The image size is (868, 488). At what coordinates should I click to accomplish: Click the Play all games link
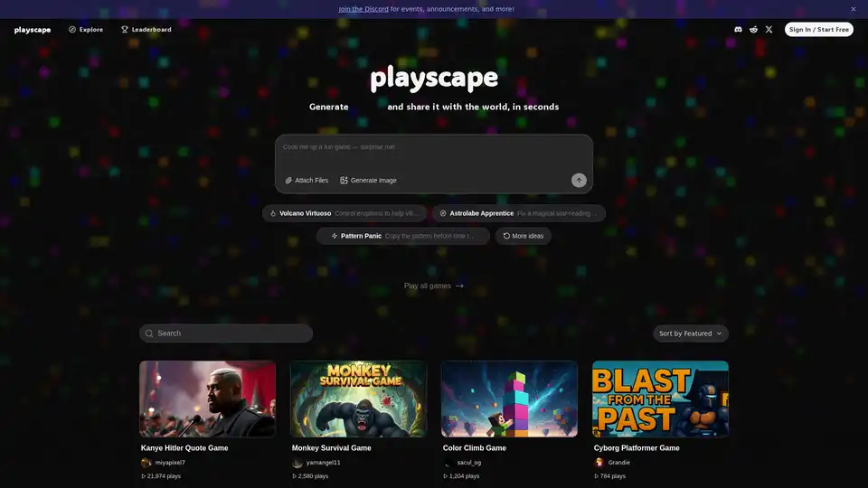coord(434,286)
